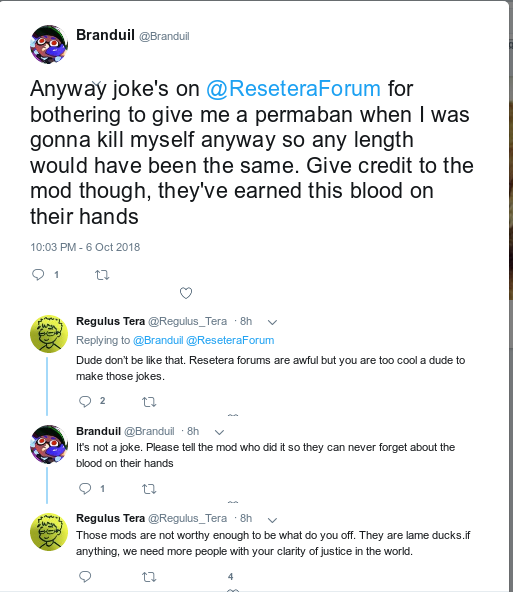Open chevron menu on last Regulus Tera tweet
This screenshot has height=592, width=513.
click(x=272, y=520)
